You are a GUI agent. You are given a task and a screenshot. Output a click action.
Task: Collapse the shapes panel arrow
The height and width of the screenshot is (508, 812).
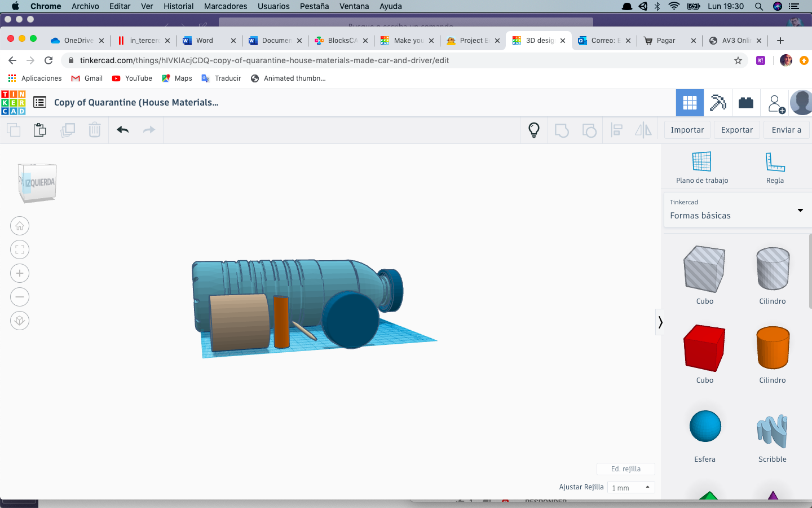click(x=660, y=322)
